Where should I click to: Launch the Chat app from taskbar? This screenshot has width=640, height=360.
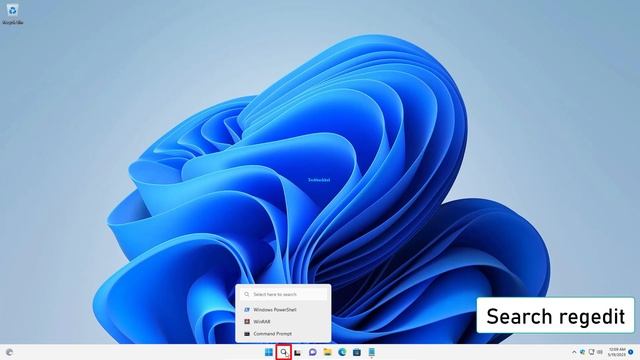313,352
